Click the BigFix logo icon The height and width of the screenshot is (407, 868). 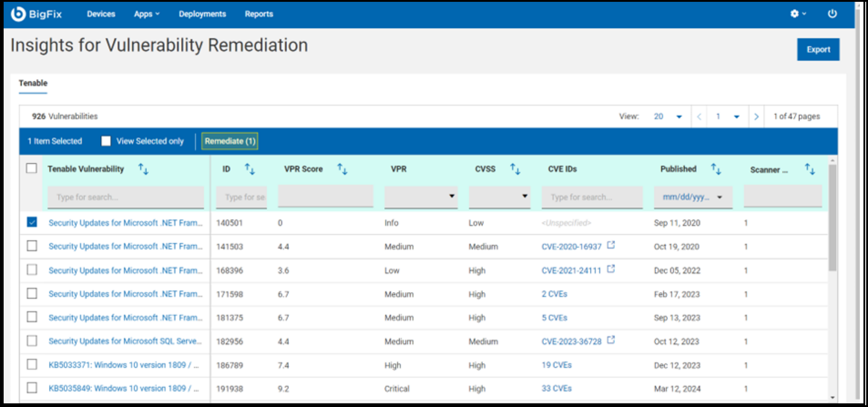pos(18,14)
